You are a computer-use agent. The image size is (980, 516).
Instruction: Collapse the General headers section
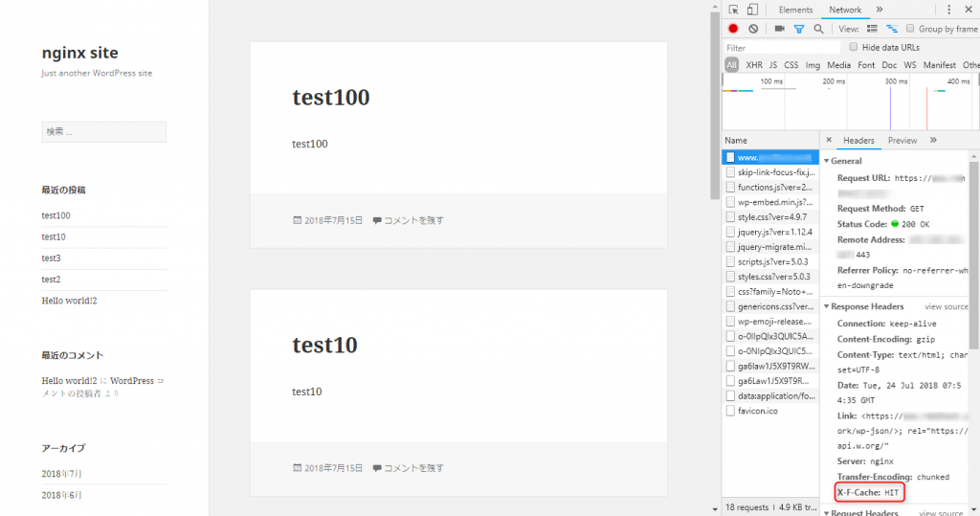click(x=827, y=161)
